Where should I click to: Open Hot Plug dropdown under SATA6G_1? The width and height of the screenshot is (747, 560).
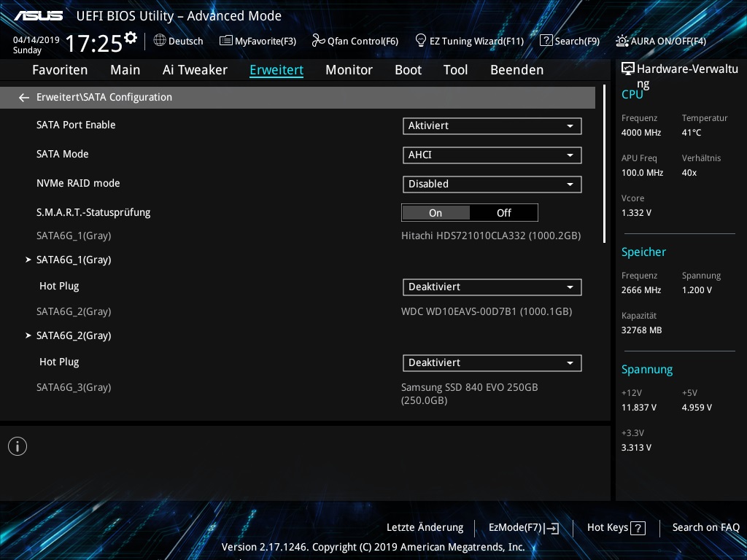492,287
